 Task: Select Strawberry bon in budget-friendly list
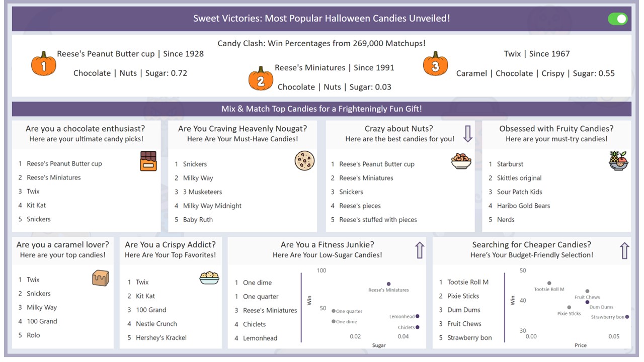[x=469, y=338]
